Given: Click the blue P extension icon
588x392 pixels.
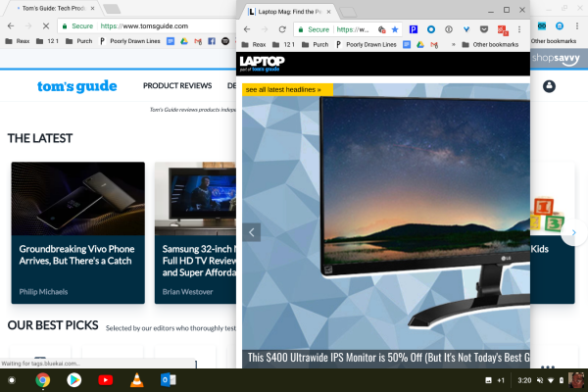Looking at the screenshot, I should (x=414, y=29).
